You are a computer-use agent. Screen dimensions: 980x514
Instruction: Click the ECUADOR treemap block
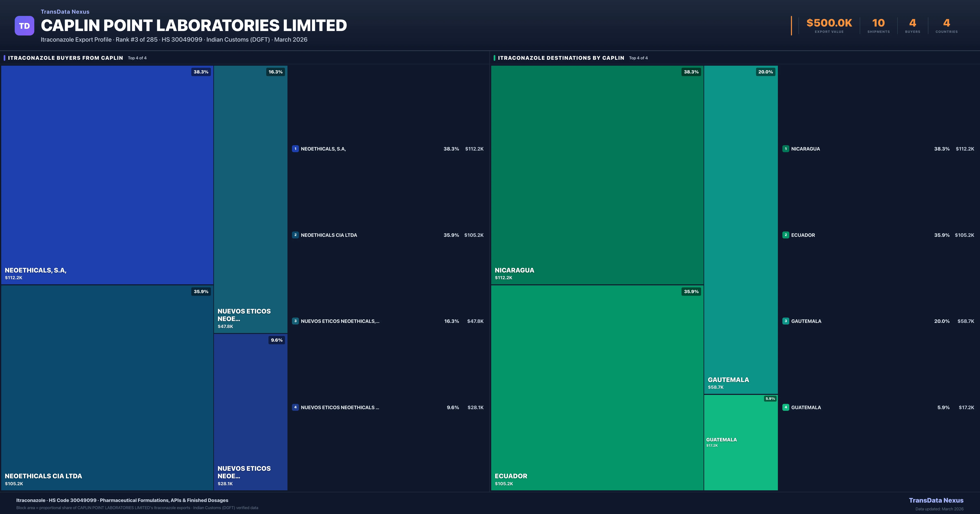coord(597,388)
